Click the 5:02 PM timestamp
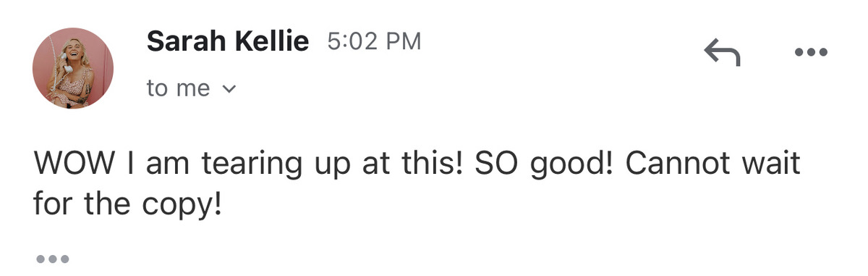 [x=374, y=41]
